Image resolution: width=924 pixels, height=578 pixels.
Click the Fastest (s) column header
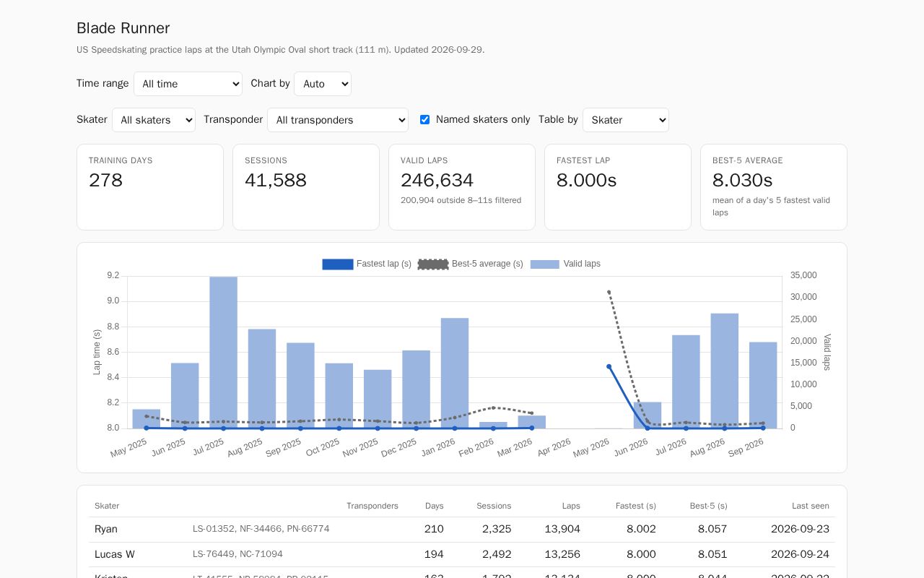(636, 506)
